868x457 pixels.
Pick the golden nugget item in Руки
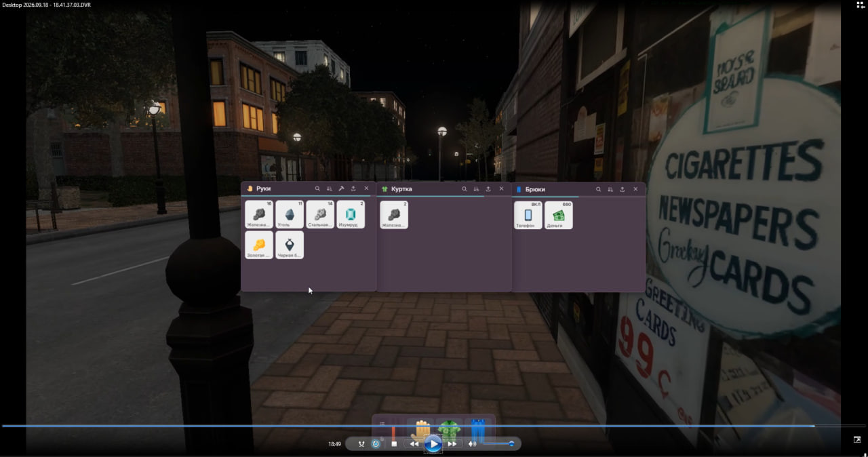[x=259, y=245]
